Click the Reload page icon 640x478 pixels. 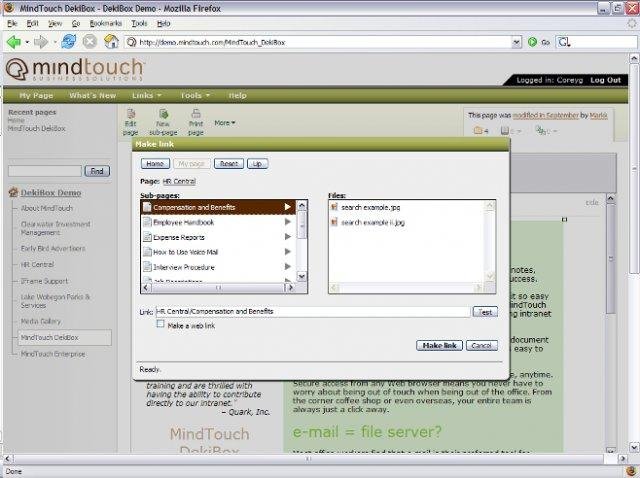[x=69, y=42]
